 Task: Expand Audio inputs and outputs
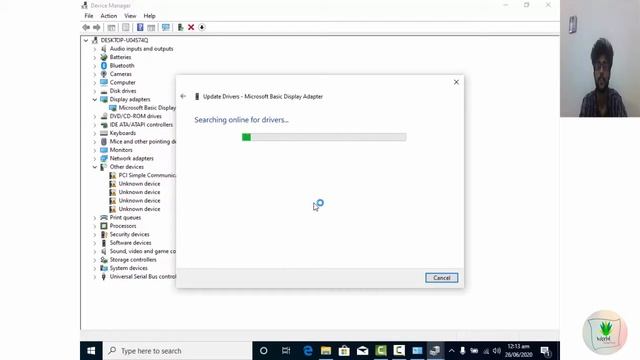click(95, 49)
